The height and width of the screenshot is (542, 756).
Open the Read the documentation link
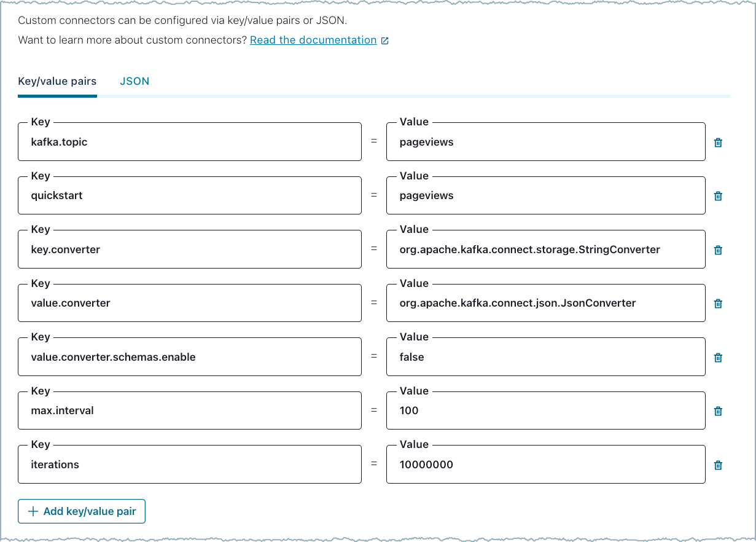tap(313, 40)
